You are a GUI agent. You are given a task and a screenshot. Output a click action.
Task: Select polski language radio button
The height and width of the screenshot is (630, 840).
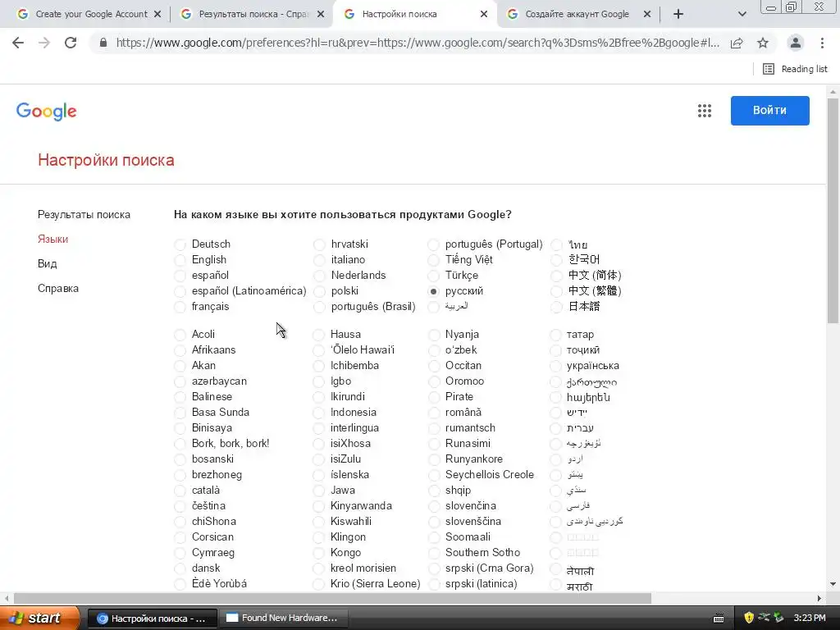point(319,291)
